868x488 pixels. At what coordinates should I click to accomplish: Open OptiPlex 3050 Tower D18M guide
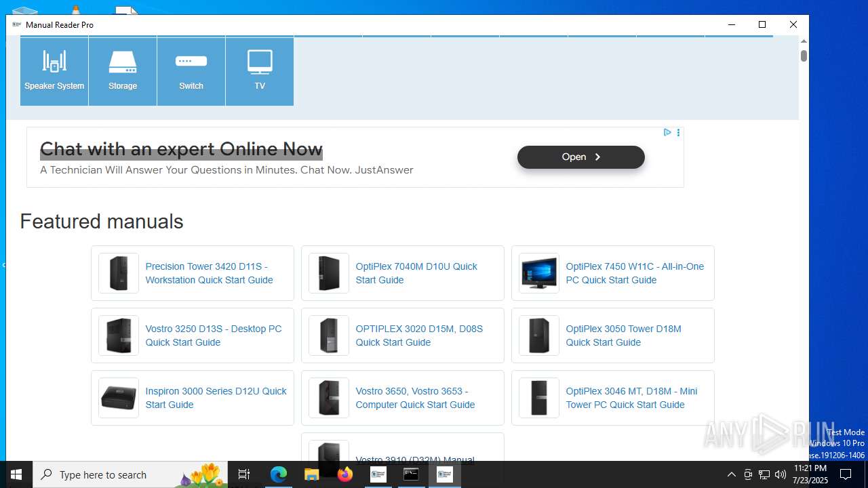coord(623,335)
